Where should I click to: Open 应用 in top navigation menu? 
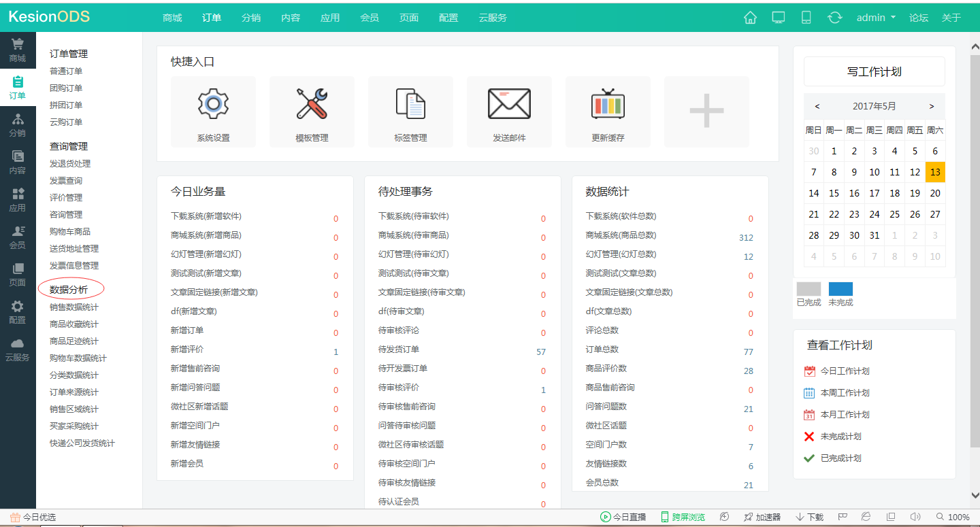pos(330,18)
